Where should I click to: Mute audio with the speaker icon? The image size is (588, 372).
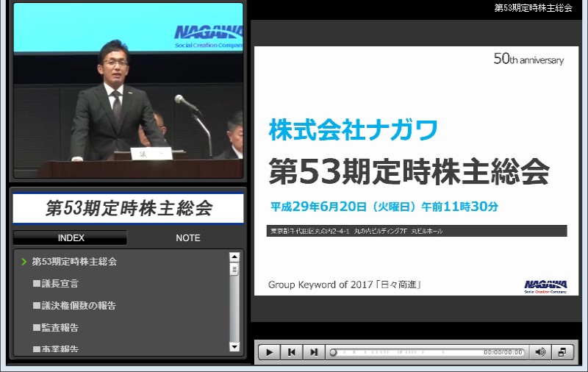coord(540,352)
